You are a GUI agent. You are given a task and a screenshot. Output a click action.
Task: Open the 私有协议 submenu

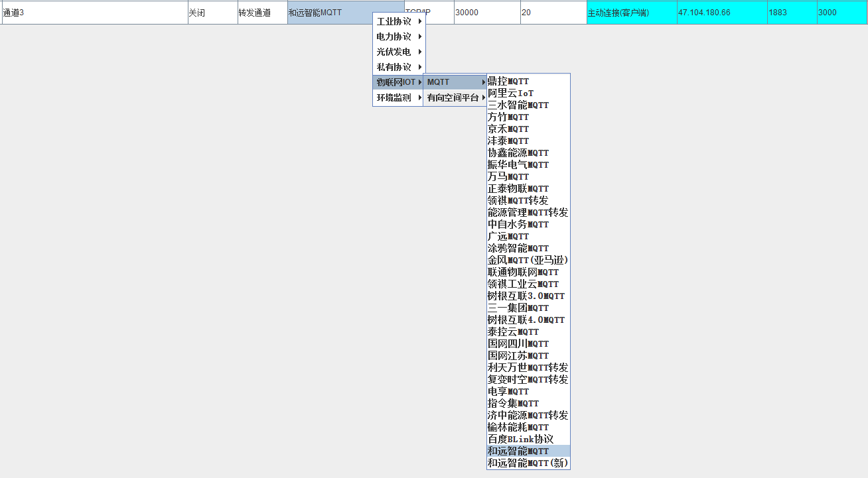tap(398, 67)
